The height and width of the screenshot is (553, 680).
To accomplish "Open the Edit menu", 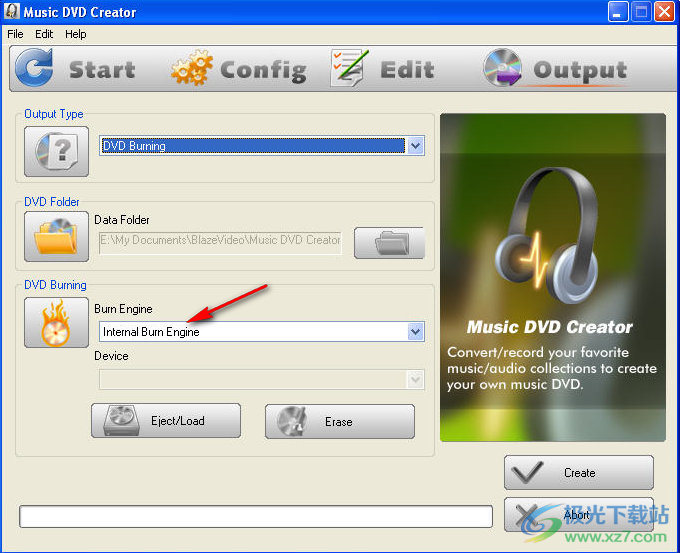I will 44,34.
